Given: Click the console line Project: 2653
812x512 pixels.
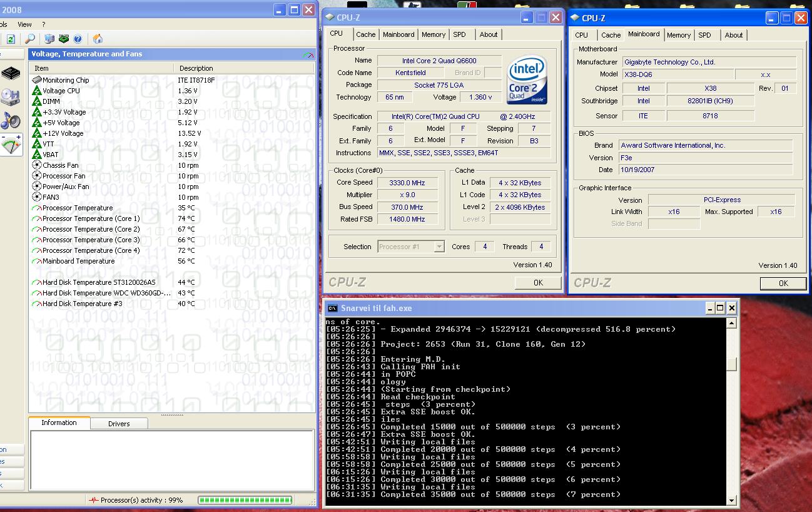Looking at the screenshot, I should pyautogui.click(x=456, y=344).
